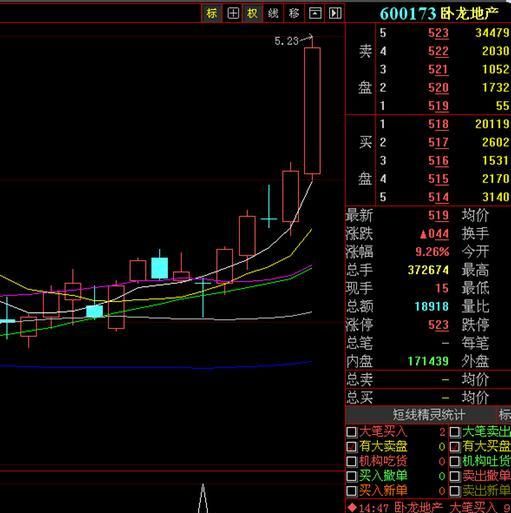Click buy level 1 price 518
This screenshot has width=511, height=513.
click(438, 124)
